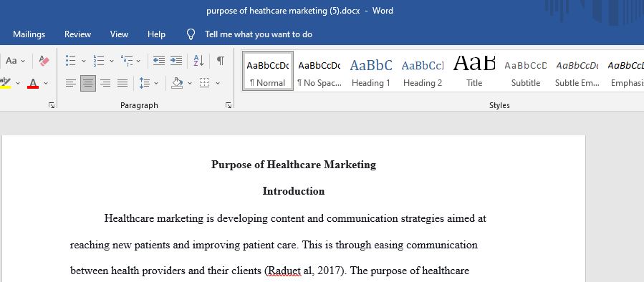Click the Numbering list icon

99,61
